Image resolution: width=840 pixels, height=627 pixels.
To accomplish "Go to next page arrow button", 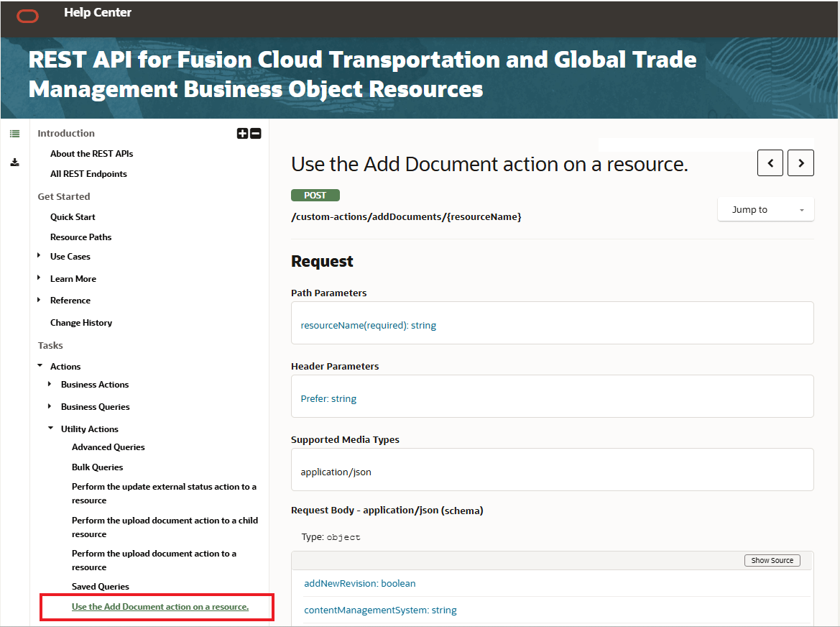I will 801,163.
